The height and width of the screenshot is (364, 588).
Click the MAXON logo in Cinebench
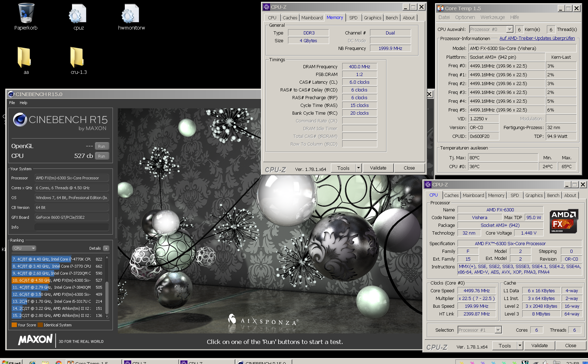(x=35, y=340)
